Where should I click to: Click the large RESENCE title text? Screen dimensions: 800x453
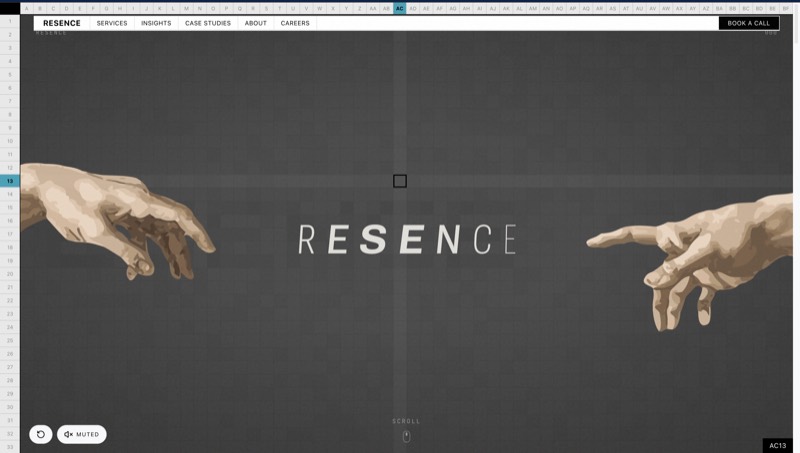(x=407, y=239)
